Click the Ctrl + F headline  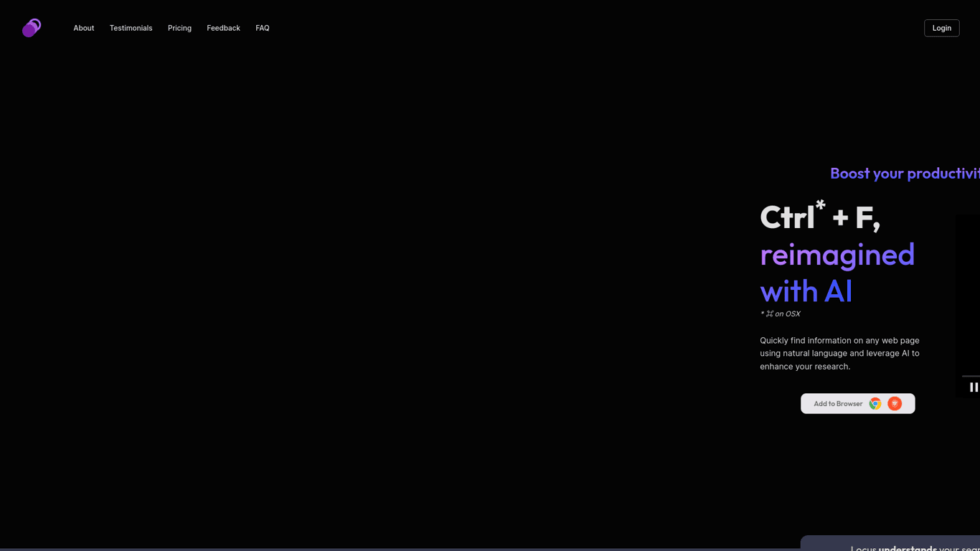tap(820, 215)
